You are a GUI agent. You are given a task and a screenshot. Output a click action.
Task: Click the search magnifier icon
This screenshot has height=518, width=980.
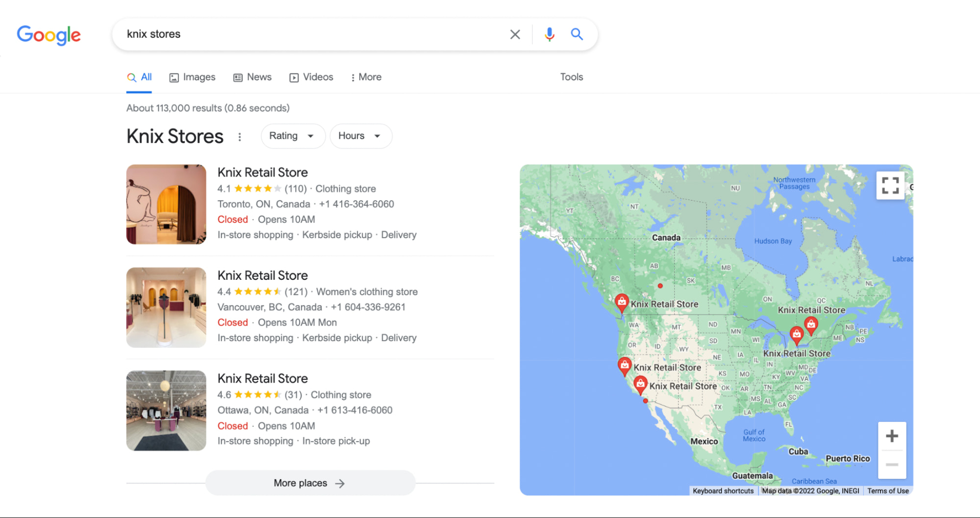tap(577, 34)
